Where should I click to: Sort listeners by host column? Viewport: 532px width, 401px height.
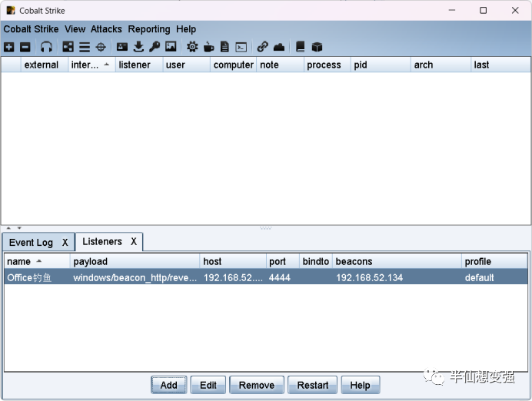[x=233, y=261]
